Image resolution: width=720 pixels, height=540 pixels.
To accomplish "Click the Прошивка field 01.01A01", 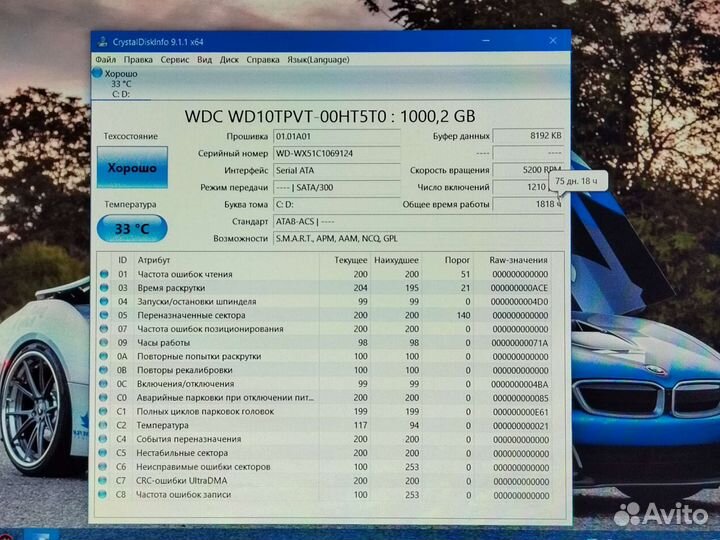I will click(x=337, y=136).
